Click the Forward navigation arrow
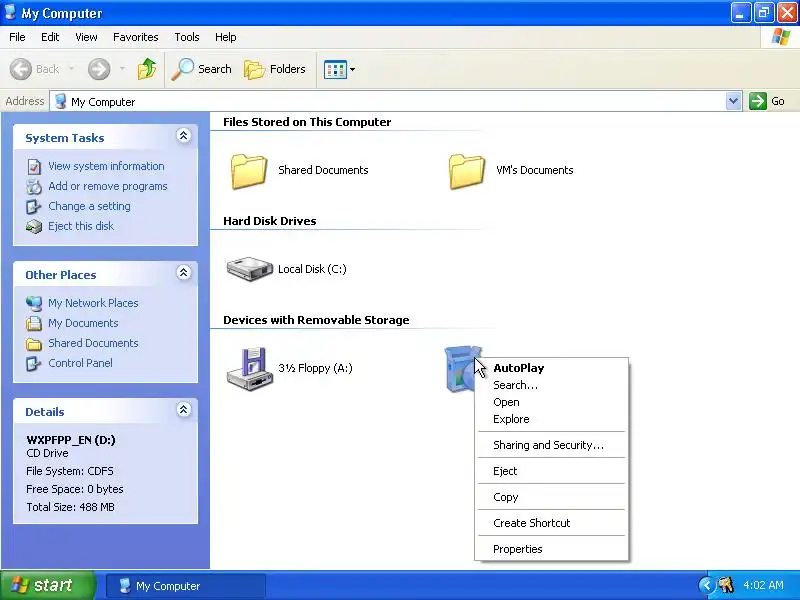 click(x=98, y=69)
